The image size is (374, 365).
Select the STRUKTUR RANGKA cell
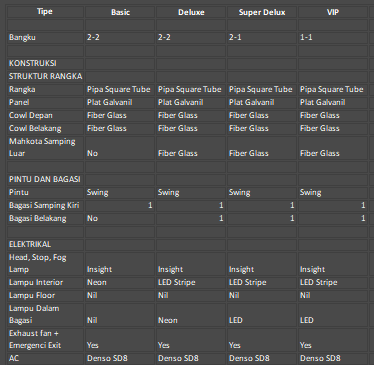point(45,76)
